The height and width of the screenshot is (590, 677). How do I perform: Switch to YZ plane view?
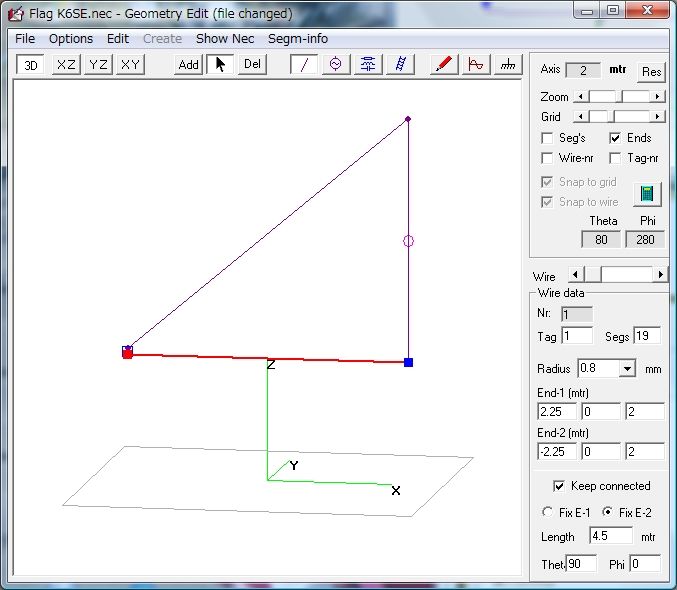point(98,65)
